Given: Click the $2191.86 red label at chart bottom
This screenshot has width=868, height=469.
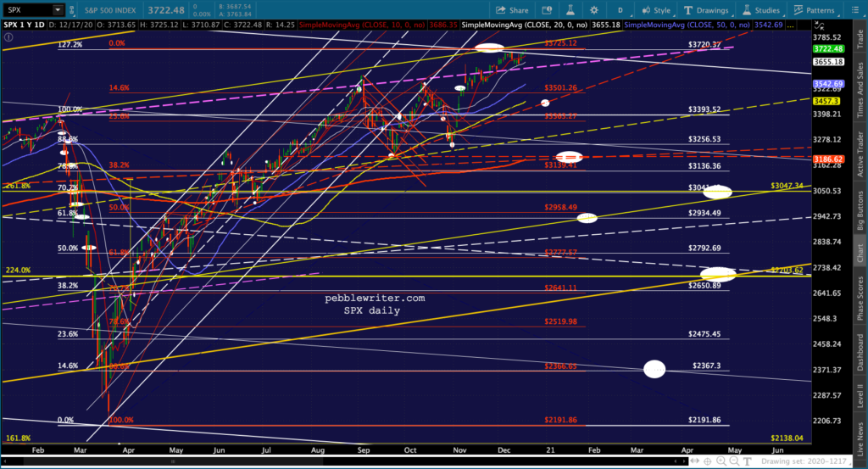Looking at the screenshot, I should pyautogui.click(x=560, y=420).
